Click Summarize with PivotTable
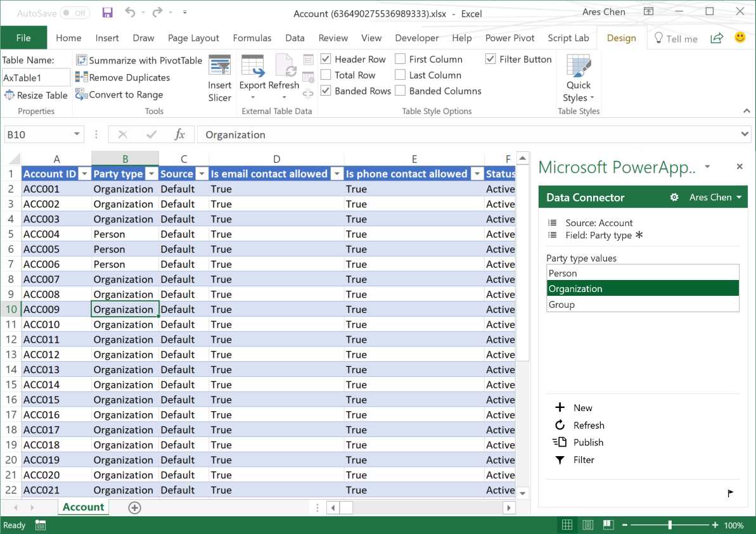Viewport: 756px width, 534px height. 139,60
